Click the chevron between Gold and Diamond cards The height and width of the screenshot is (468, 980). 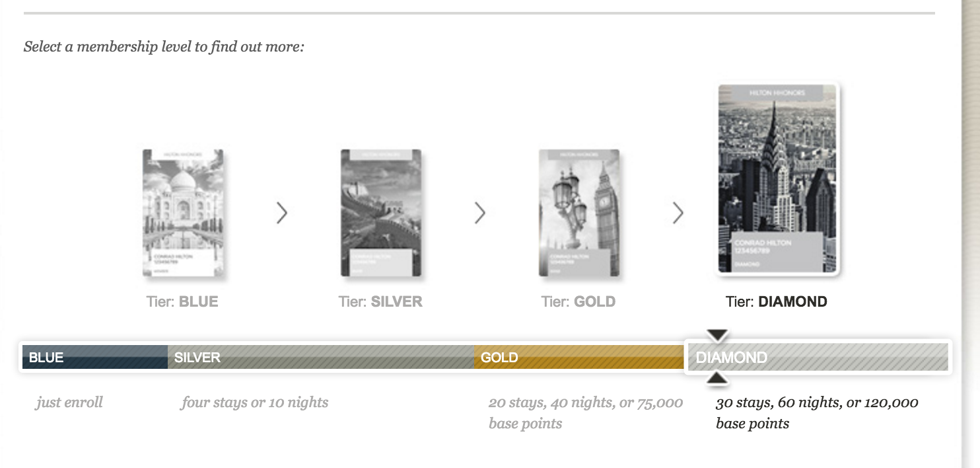(x=678, y=213)
